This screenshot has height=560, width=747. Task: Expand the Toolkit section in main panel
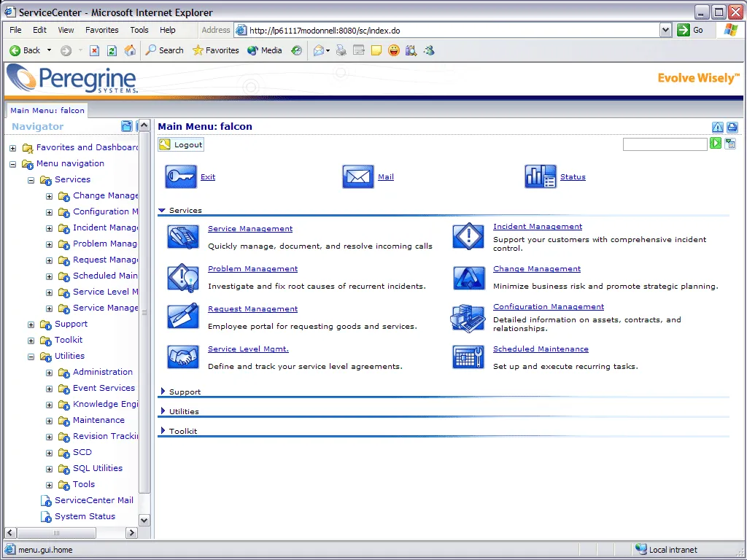pos(163,430)
